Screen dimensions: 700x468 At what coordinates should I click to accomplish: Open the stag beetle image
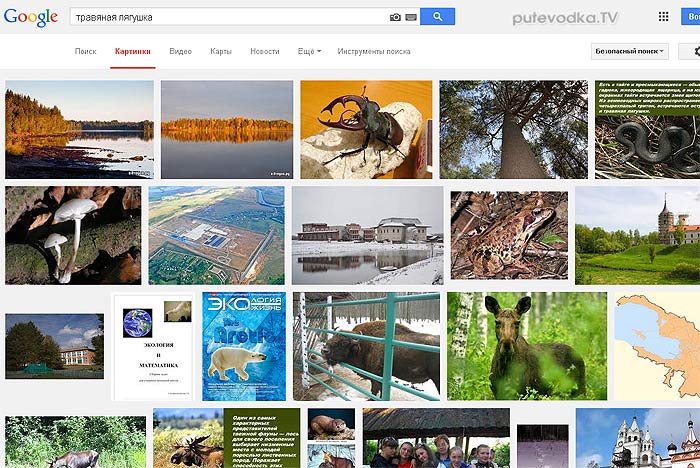(366, 130)
